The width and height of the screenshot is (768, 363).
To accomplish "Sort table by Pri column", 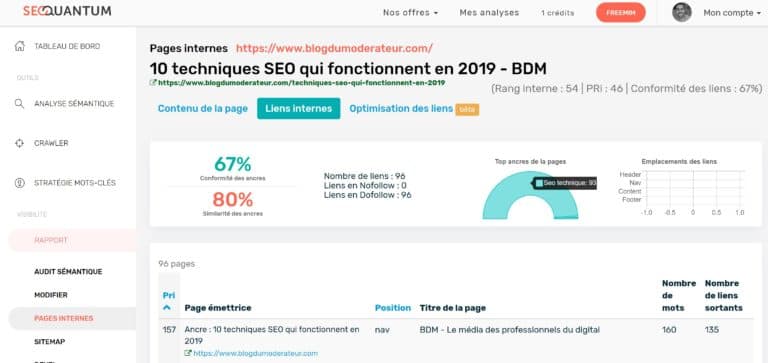I will (168, 295).
